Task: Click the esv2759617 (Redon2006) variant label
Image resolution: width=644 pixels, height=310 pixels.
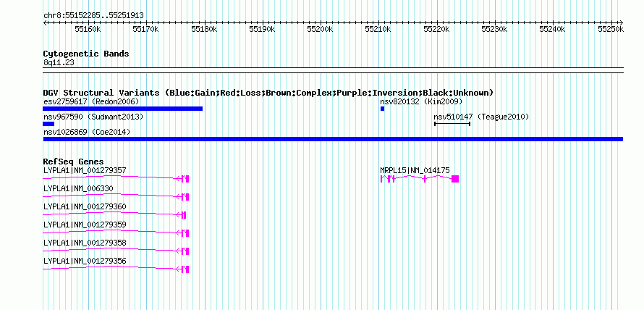Action: (91, 101)
